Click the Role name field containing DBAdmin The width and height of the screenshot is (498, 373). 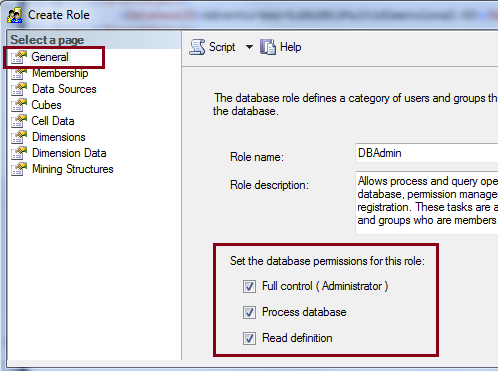[427, 153]
